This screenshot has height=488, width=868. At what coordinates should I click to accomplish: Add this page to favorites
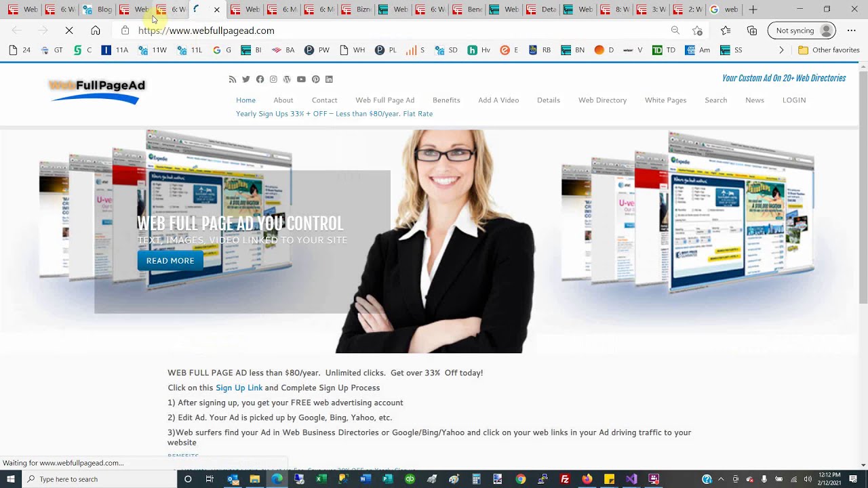coord(697,30)
